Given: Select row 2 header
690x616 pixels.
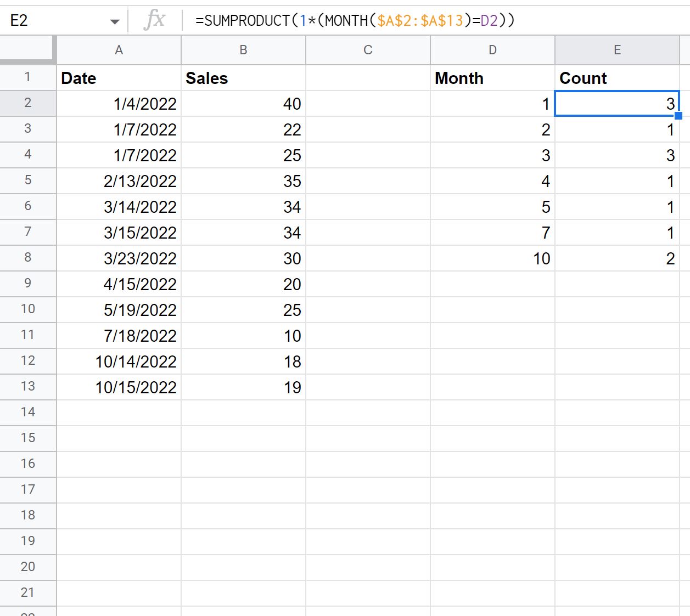Looking at the screenshot, I should [x=27, y=104].
